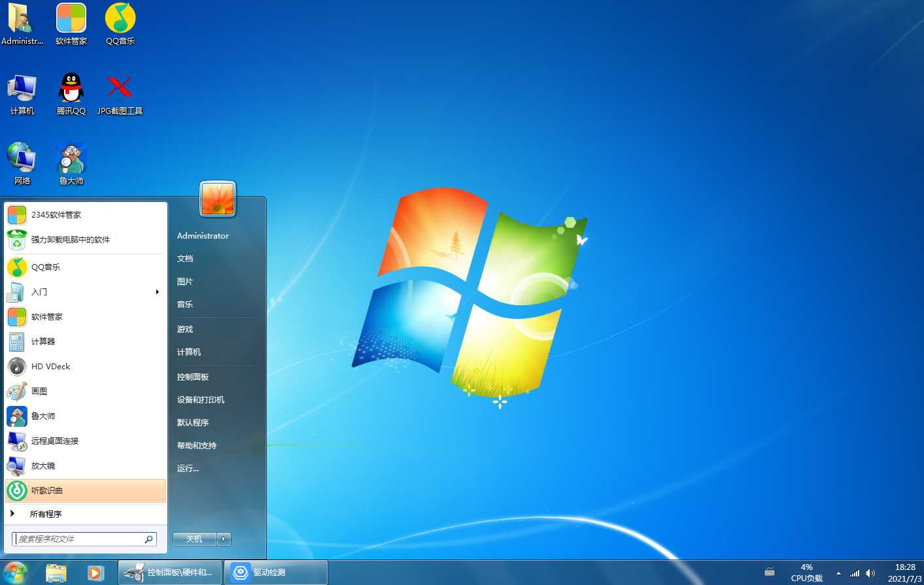Start the 放大镜 magnifier tool
Image resolution: width=924 pixels, height=585 pixels.
point(85,466)
